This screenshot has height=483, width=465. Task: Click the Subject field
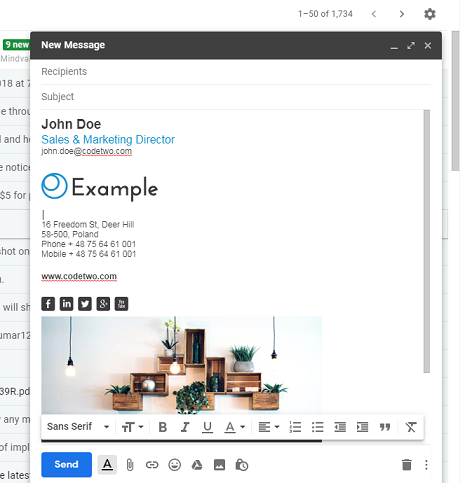coord(236,97)
